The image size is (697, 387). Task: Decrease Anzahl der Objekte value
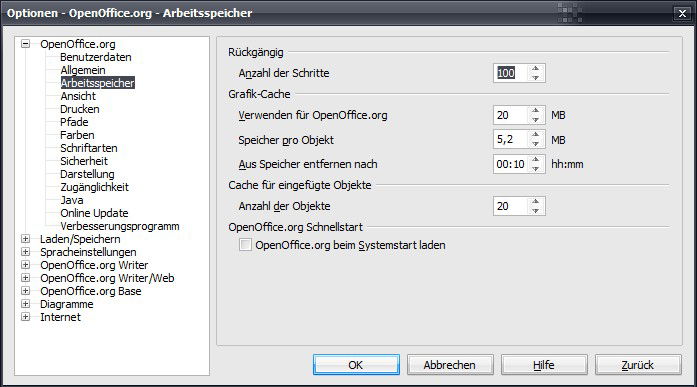[x=536, y=211]
